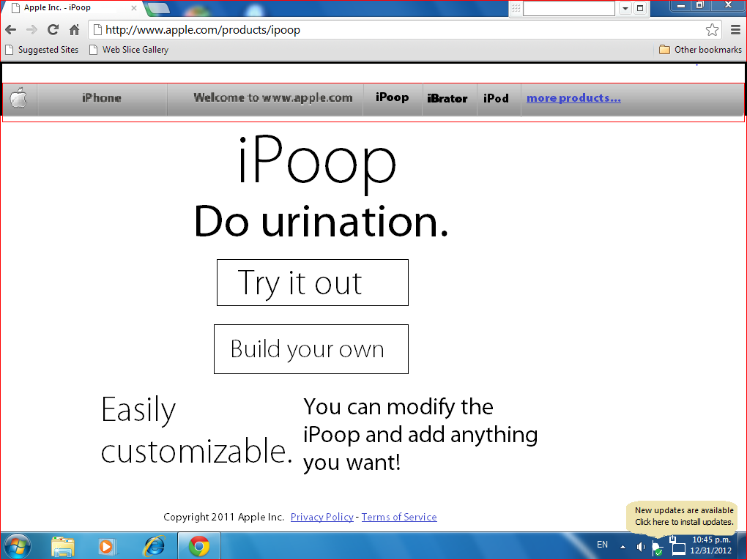
Task: Click the install updates notification balloon
Action: click(682, 516)
